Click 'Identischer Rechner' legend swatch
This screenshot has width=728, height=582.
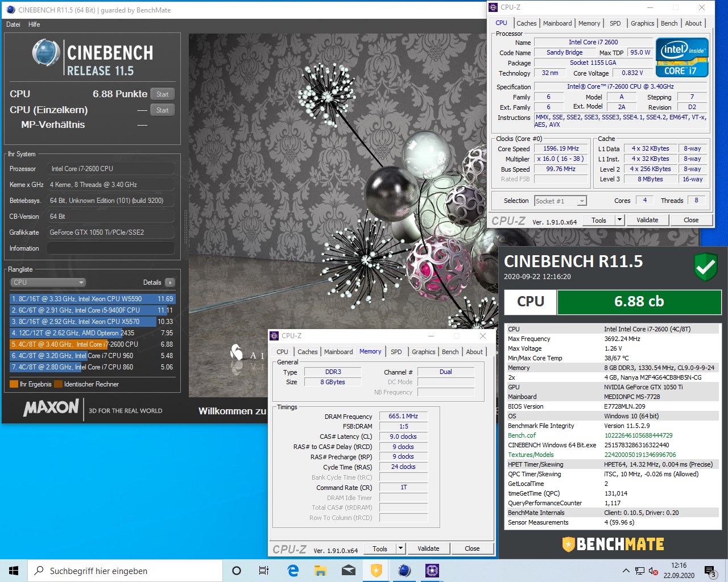click(x=59, y=384)
